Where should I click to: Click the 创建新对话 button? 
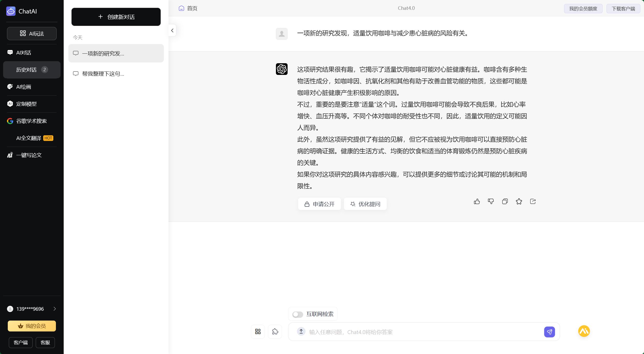tap(116, 17)
